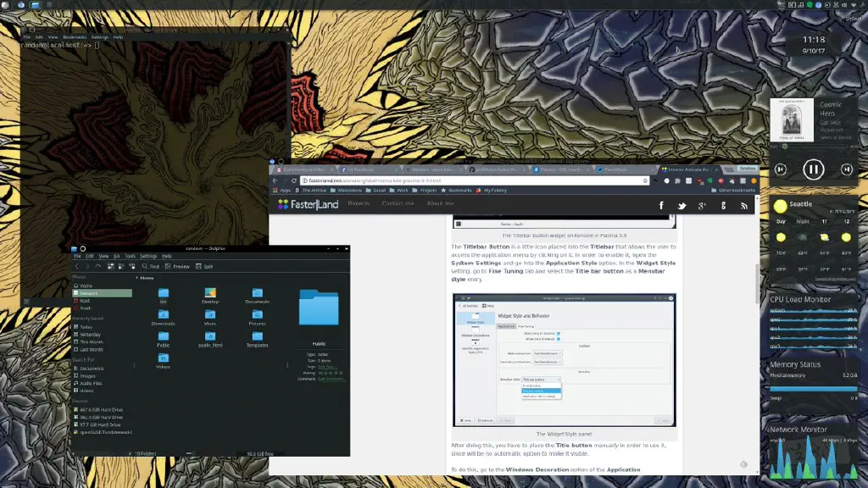Click browser address bar
The height and width of the screenshot is (488, 868).
(x=474, y=180)
